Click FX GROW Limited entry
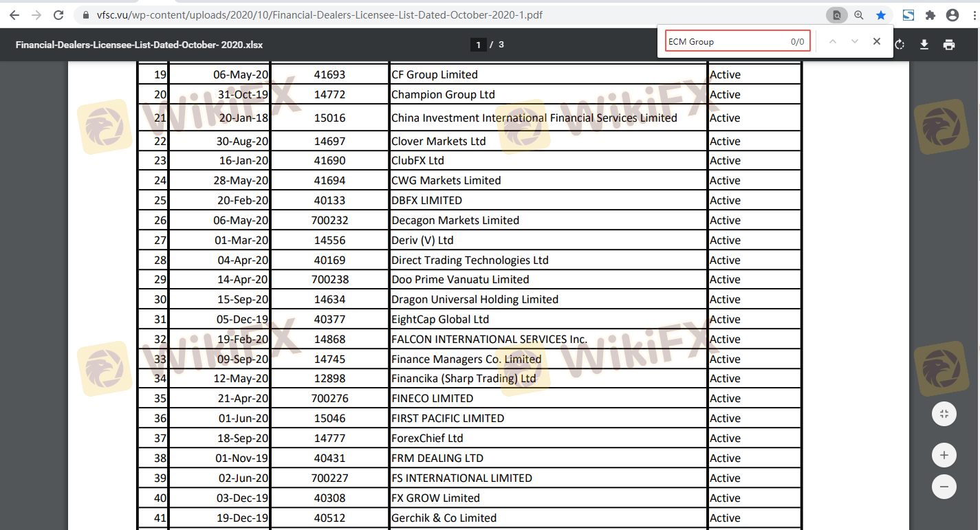Image resolution: width=980 pixels, height=530 pixels. (435, 498)
